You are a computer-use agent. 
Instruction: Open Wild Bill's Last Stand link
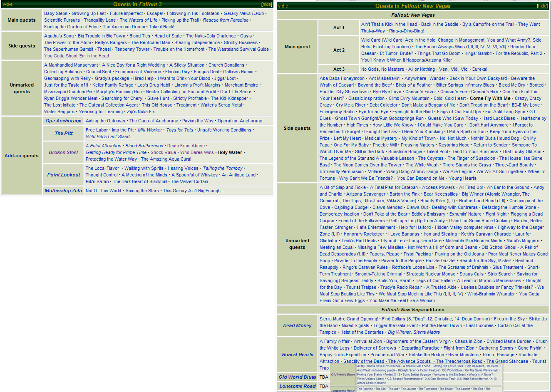point(108,136)
